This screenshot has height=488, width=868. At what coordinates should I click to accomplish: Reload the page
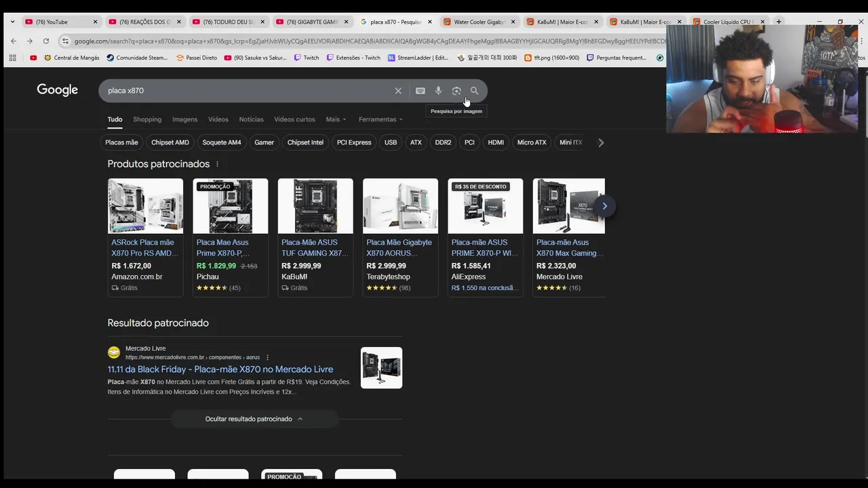tap(46, 41)
